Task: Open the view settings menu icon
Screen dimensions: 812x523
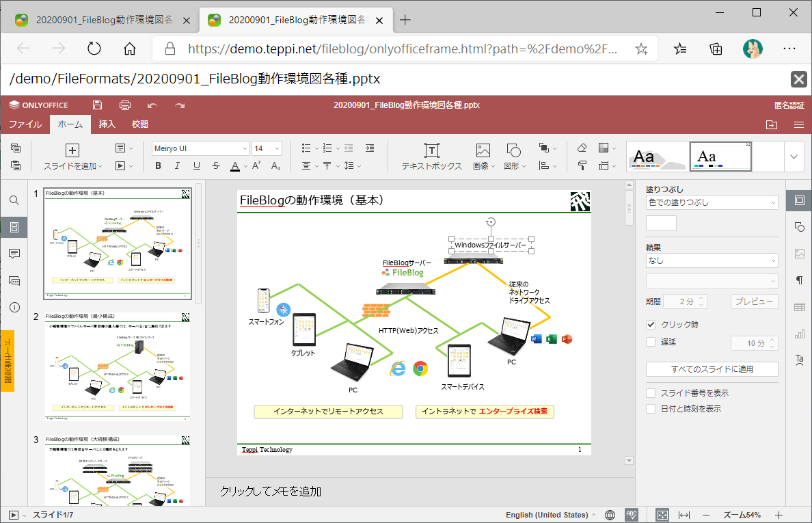Action: (799, 125)
